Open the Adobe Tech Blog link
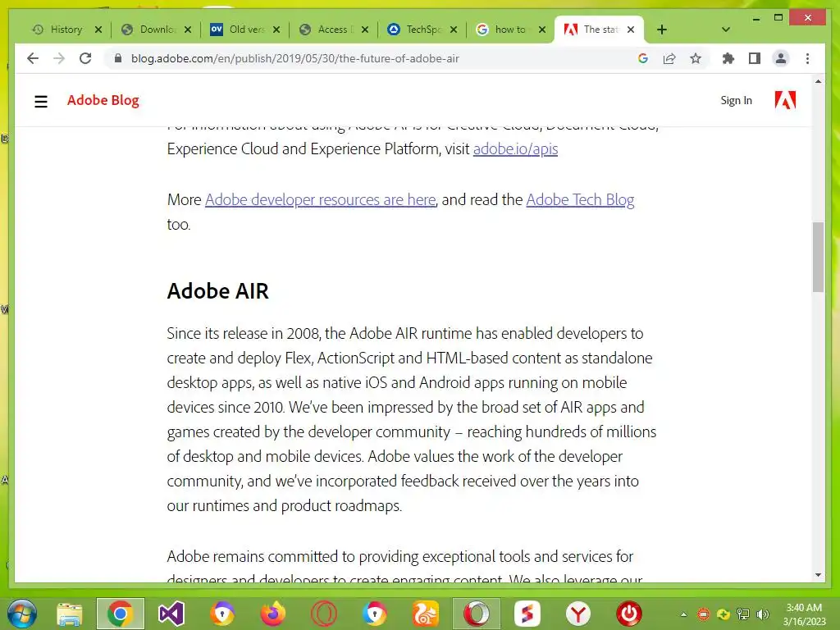840x630 pixels. pos(580,199)
